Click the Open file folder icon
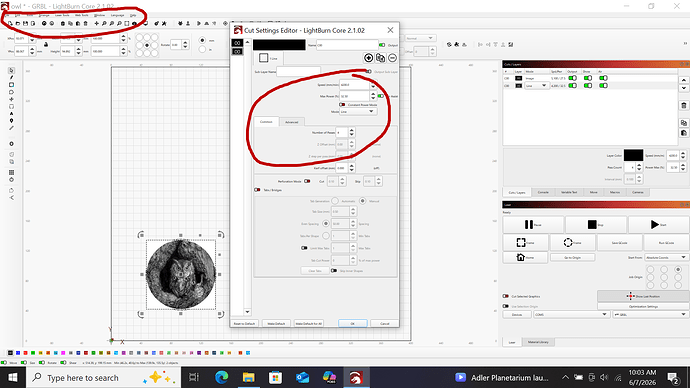 point(18,23)
